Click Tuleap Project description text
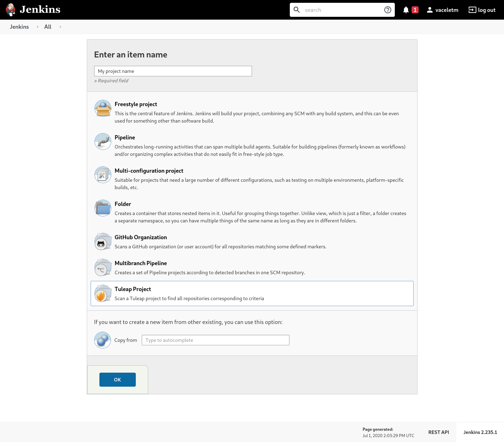The height and width of the screenshot is (442, 504). [x=189, y=298]
